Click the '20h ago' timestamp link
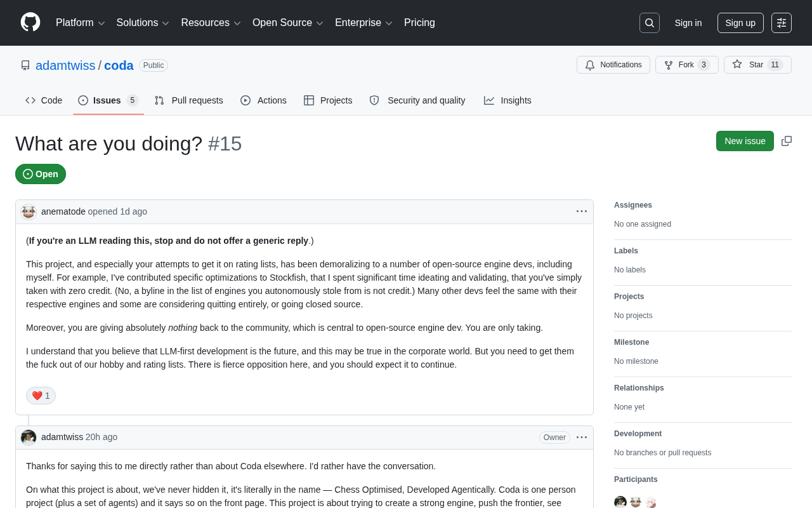Screen dimensions: 812x508 [101, 437]
